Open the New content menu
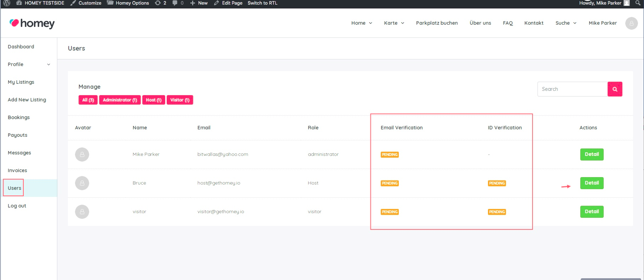644x280 pixels. [199, 3]
